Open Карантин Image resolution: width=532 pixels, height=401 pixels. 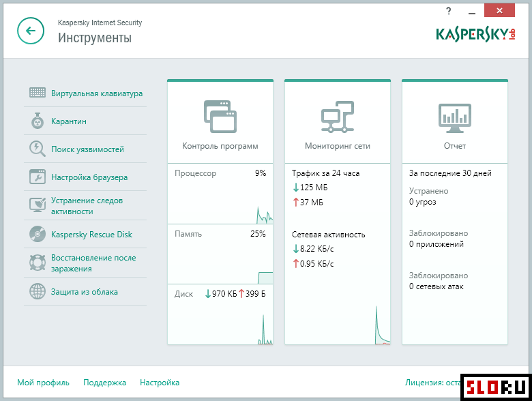point(68,121)
